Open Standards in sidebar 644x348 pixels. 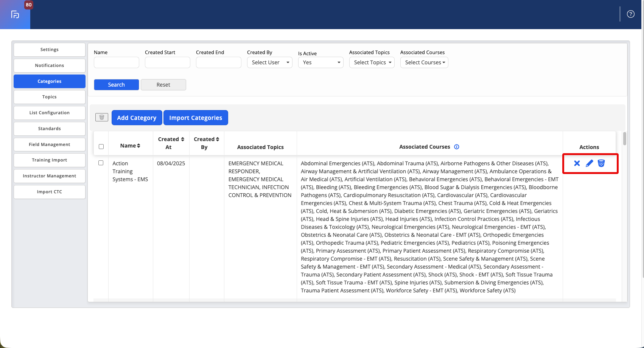click(50, 129)
